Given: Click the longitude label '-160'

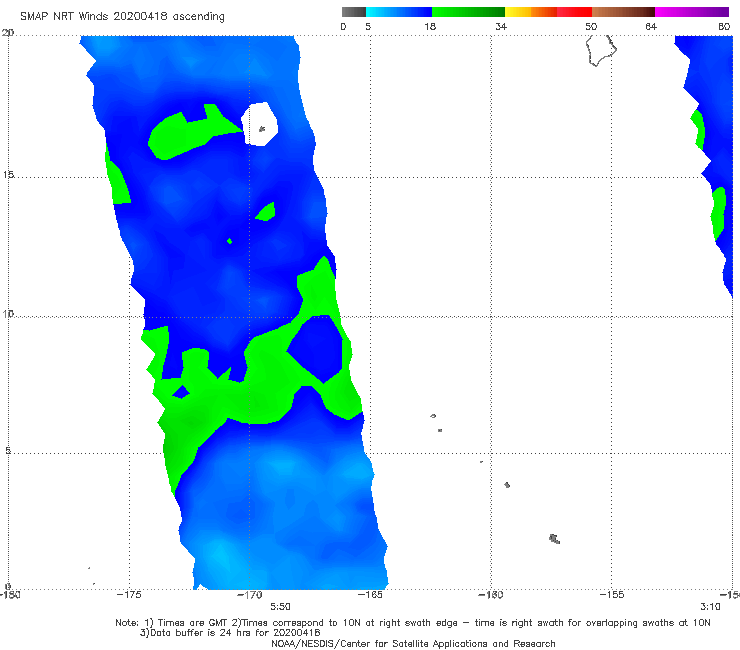Looking at the screenshot, I should [x=491, y=595].
